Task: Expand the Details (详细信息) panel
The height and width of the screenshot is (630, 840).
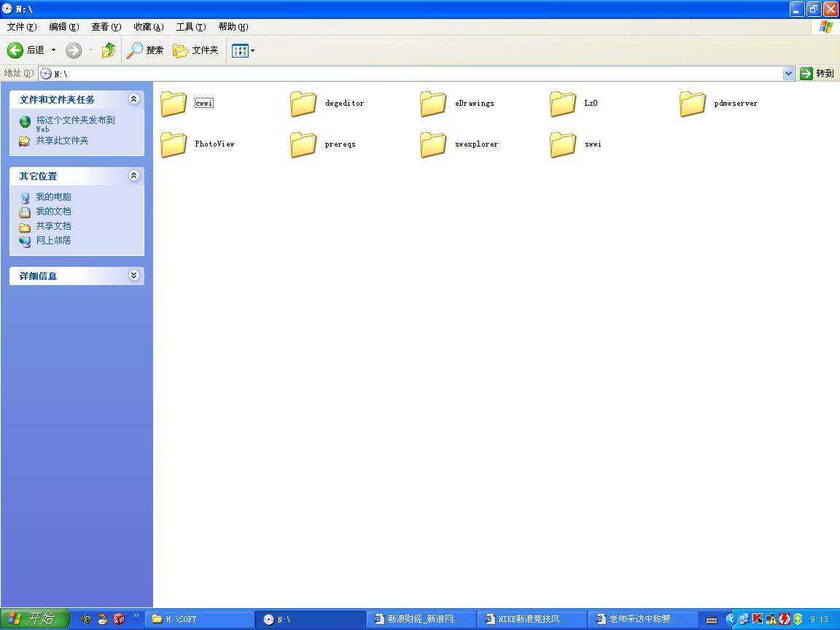Action: tap(134, 276)
